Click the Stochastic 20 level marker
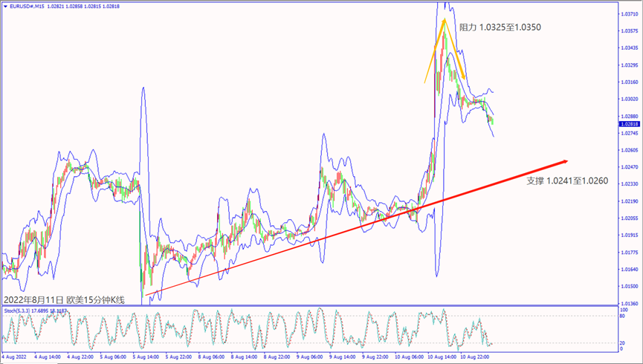 point(624,343)
